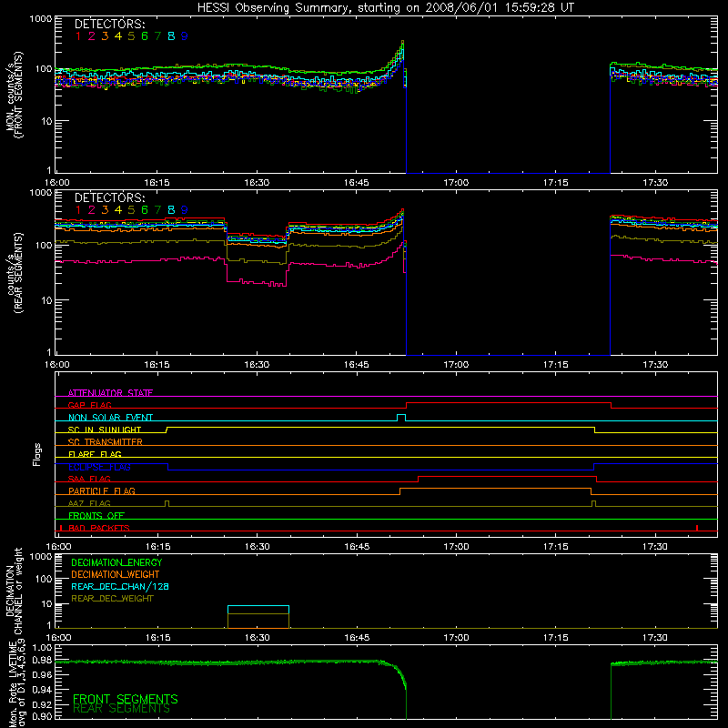This screenshot has width=728, height=728.
Task: Click detector 3 number in rear segments legend
Action: click(x=105, y=210)
